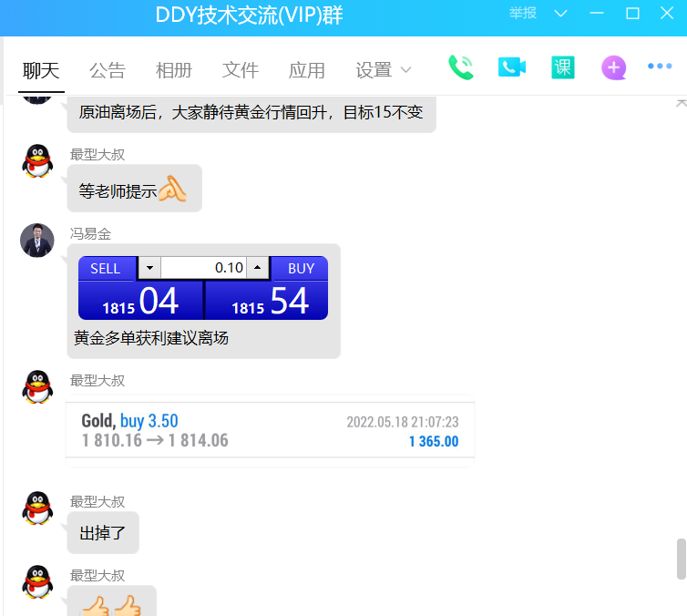Click 最型大叔's avatar beside 等老师提示
Viewport: 687px width, 616px height.
click(37, 160)
